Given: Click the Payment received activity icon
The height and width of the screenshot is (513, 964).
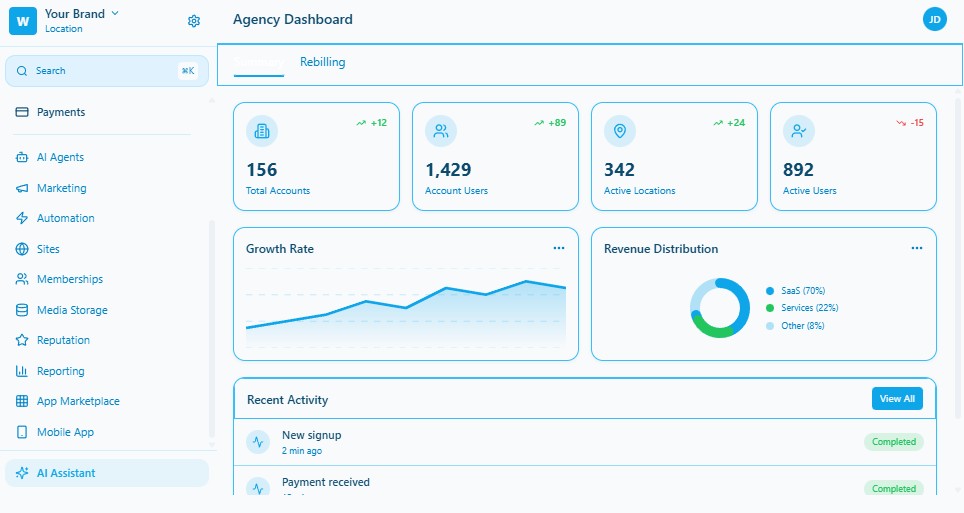Looking at the screenshot, I should (258, 487).
